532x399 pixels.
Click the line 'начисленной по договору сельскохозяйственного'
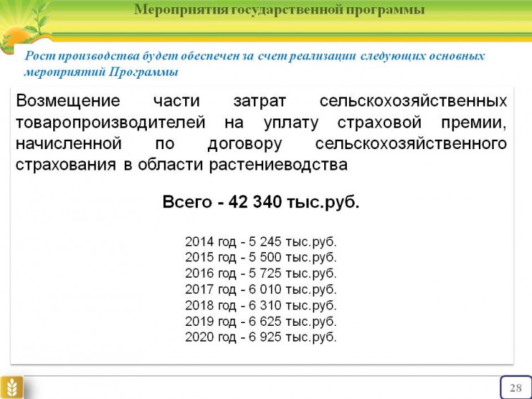click(261, 143)
